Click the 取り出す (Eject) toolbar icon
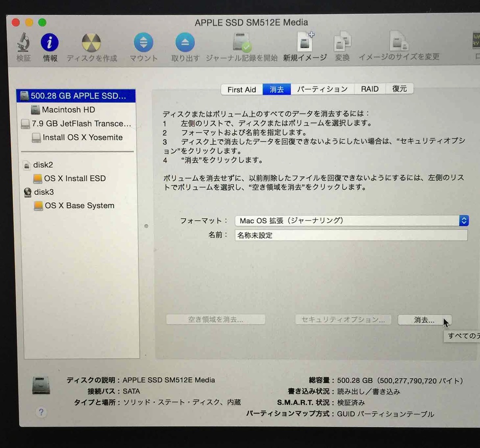 (185, 42)
